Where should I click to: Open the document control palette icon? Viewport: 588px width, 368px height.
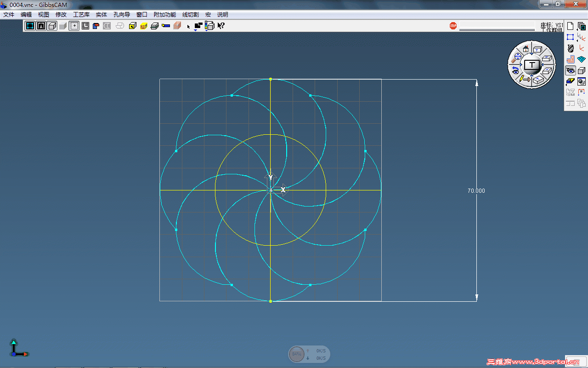571,26
